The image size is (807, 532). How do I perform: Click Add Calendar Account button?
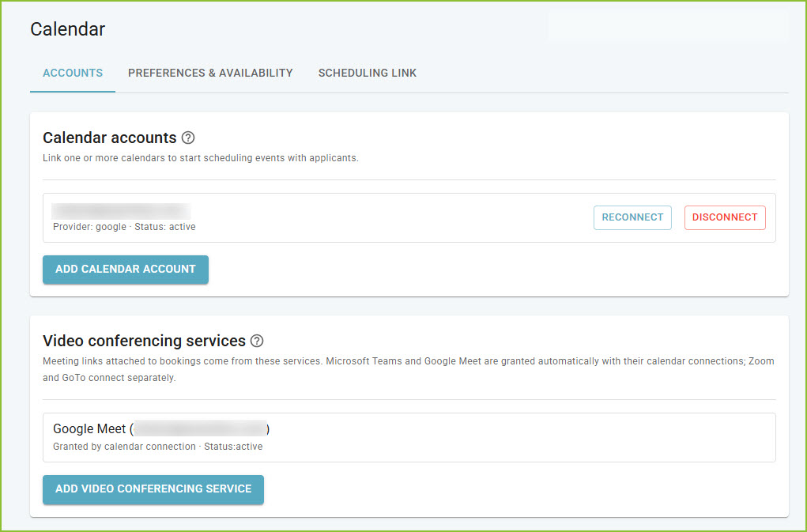126,269
